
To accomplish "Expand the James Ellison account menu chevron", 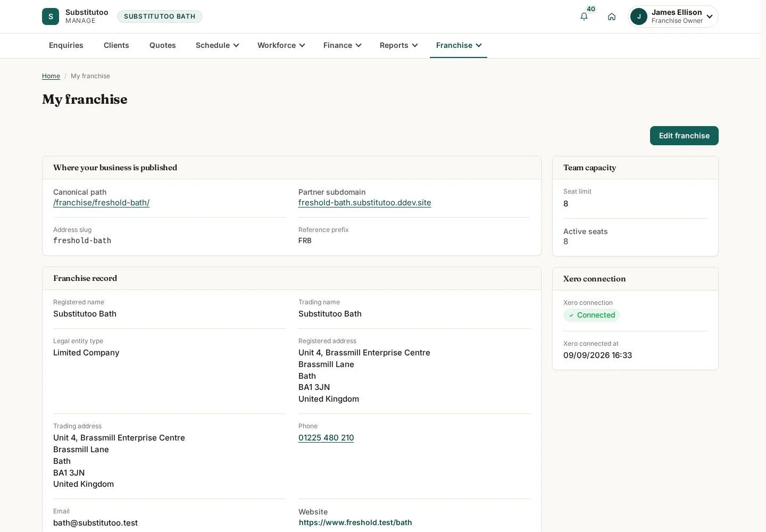I will [x=710, y=16].
